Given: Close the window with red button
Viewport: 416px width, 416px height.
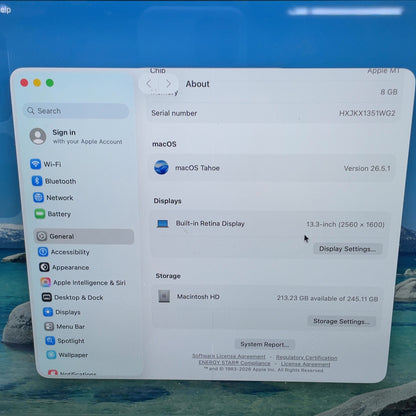Looking at the screenshot, I should point(24,82).
